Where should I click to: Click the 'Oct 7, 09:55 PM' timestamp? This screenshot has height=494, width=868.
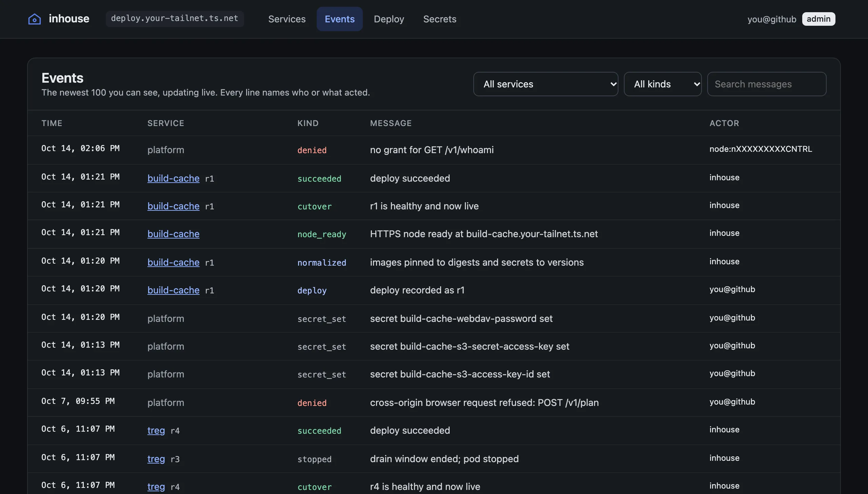[x=78, y=401]
